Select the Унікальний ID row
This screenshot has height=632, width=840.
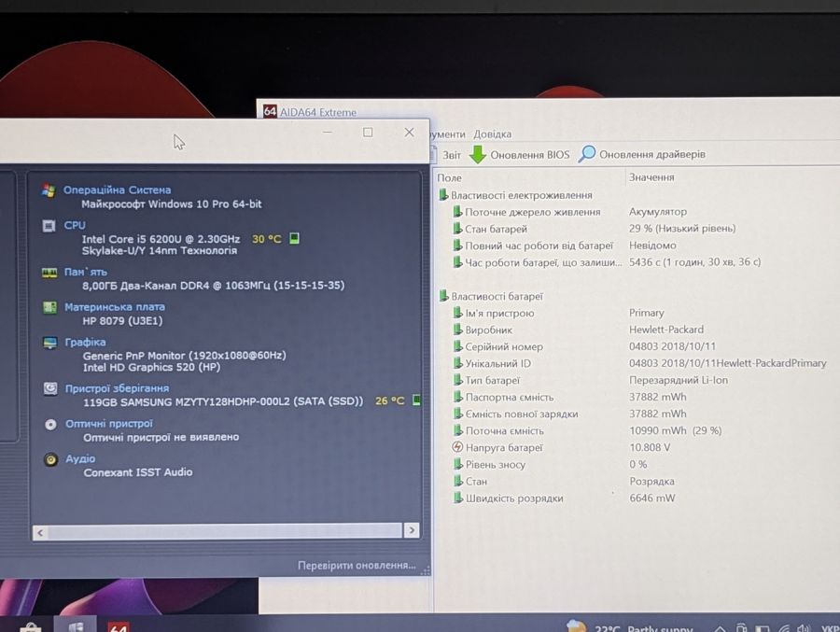point(637,363)
